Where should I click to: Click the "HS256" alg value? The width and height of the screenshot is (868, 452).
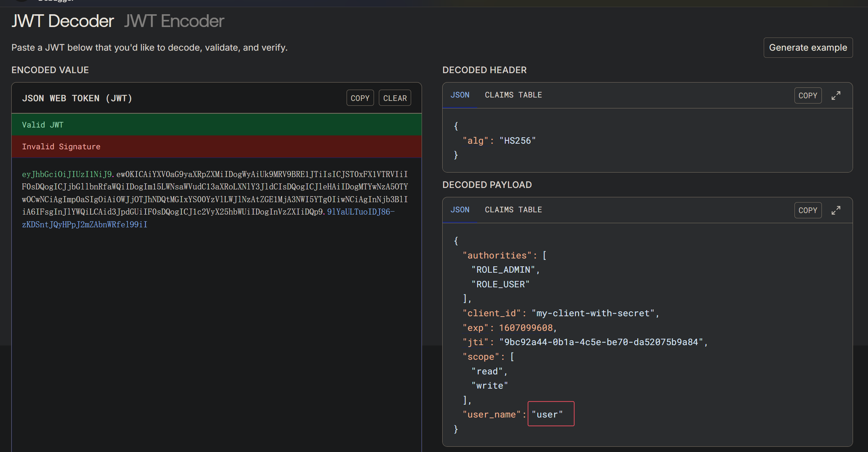pyautogui.click(x=517, y=141)
